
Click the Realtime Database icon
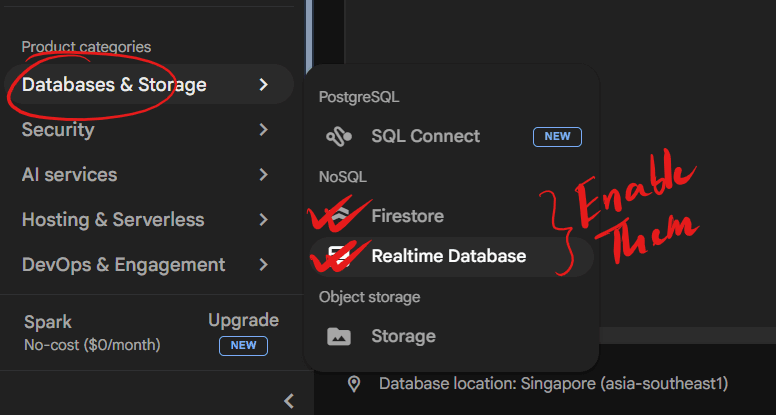pyautogui.click(x=339, y=256)
